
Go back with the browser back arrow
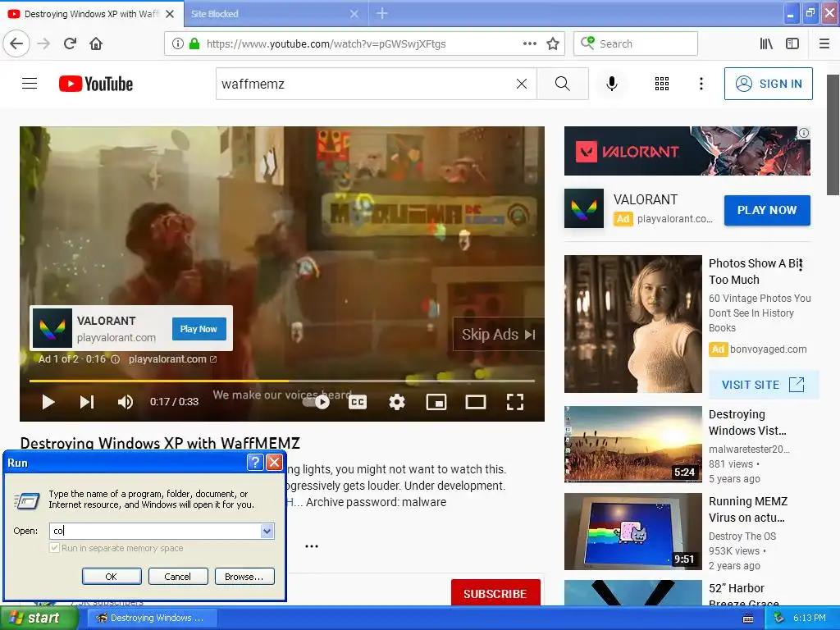[16, 43]
